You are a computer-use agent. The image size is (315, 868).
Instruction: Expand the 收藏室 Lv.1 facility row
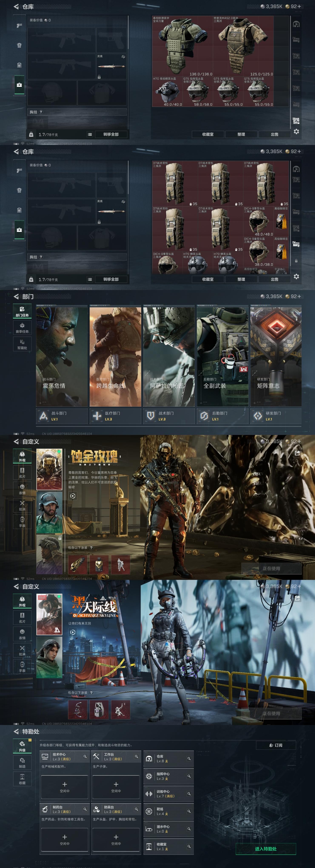tap(168, 846)
